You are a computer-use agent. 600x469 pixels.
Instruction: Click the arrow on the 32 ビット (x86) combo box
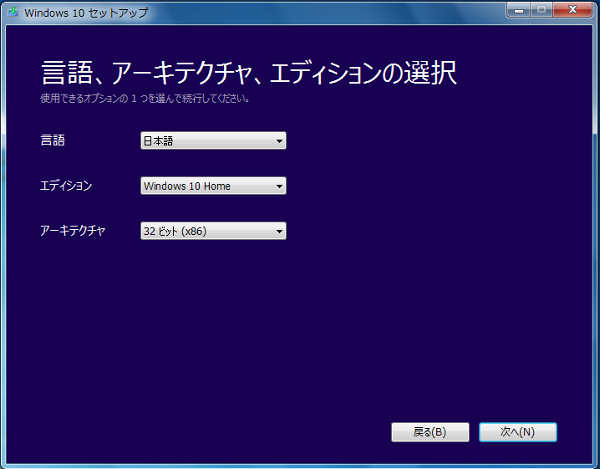click(x=278, y=231)
